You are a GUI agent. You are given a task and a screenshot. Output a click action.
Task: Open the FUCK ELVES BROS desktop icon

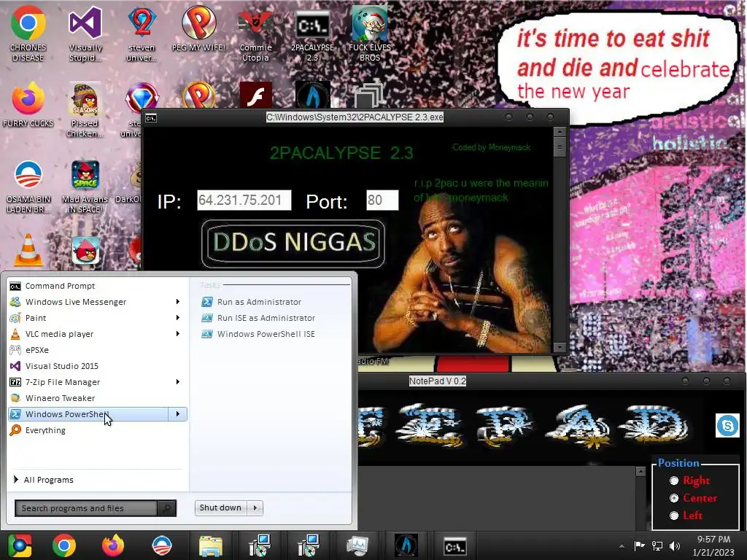pos(370,34)
